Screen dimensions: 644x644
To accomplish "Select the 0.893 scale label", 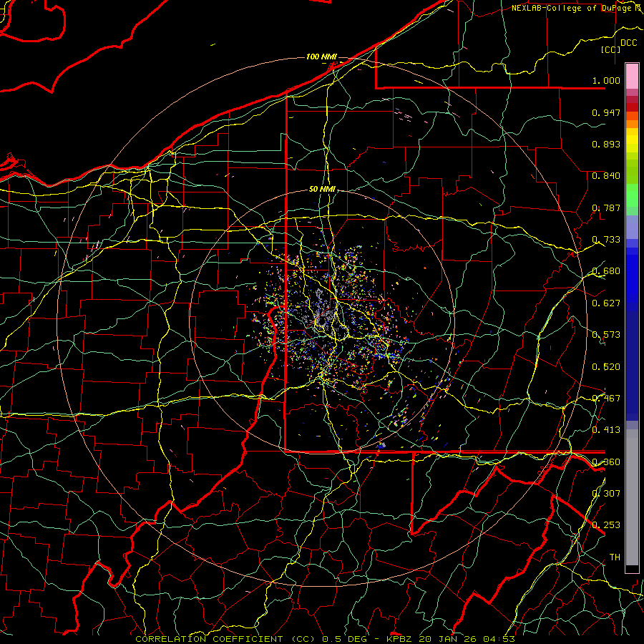I will [606, 144].
